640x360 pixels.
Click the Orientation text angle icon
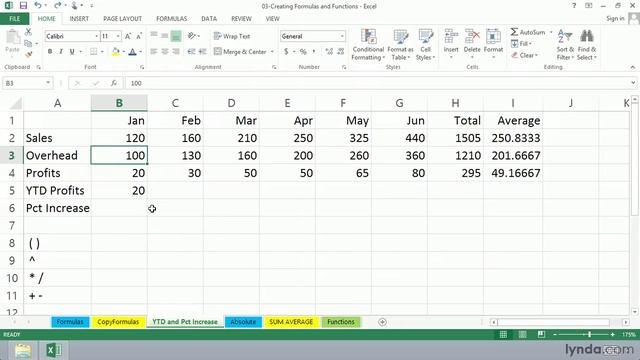tap(191, 36)
